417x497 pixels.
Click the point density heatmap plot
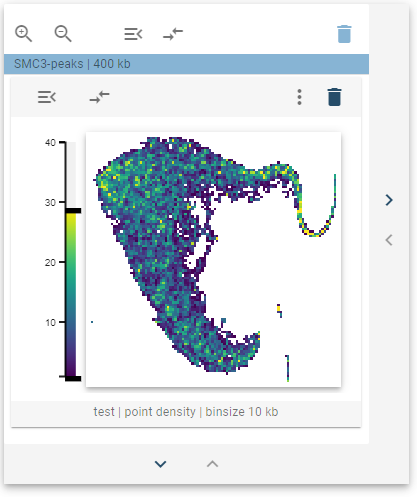(x=213, y=260)
